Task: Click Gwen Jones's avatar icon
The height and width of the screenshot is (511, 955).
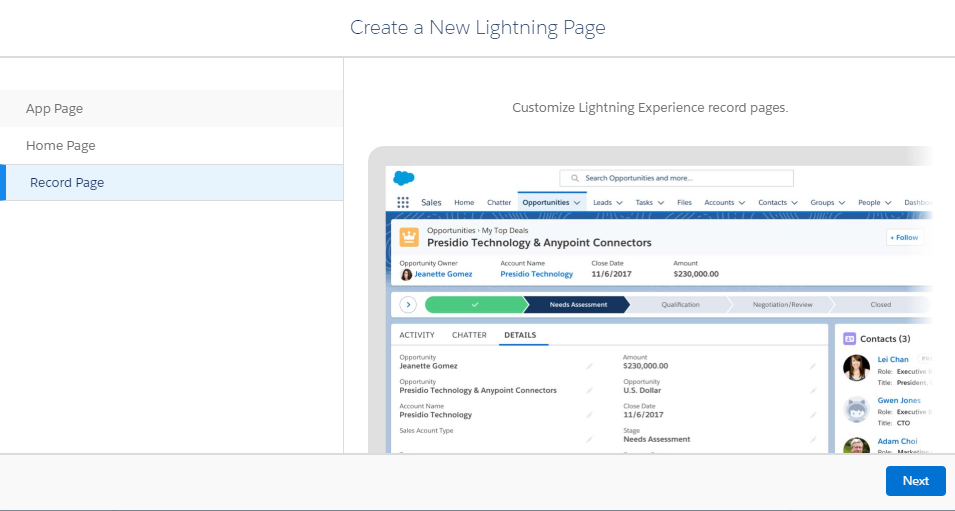Action: [x=856, y=409]
